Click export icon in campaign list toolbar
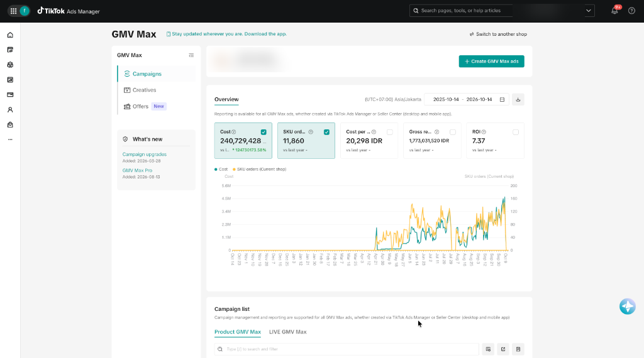The height and width of the screenshot is (358, 644). 503,349
